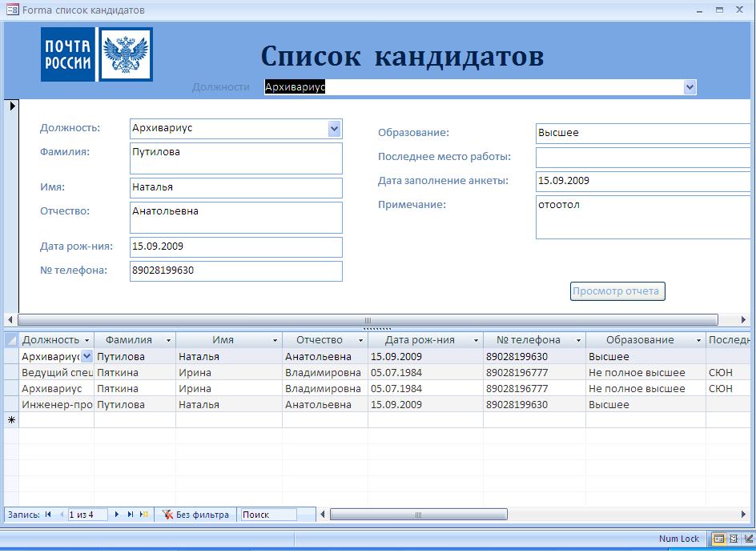Screen dimensions: 756x553
Task: Click date 05.07.1984 in third datasheet row
Action: (426, 388)
